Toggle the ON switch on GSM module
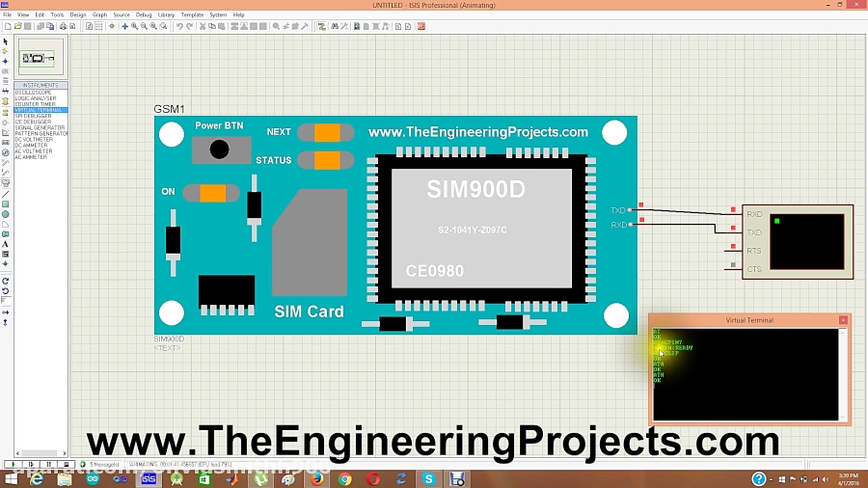The image size is (868, 488). (211, 193)
